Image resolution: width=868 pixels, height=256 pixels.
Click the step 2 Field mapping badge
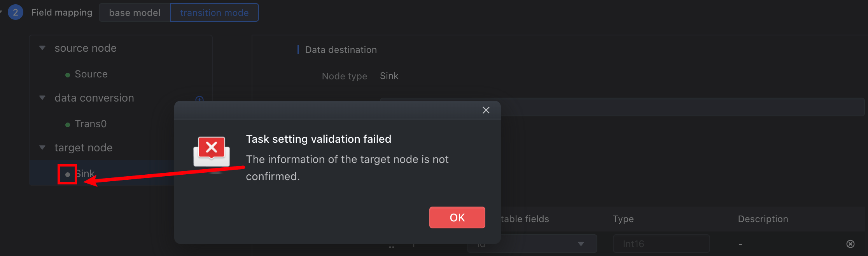tap(16, 12)
